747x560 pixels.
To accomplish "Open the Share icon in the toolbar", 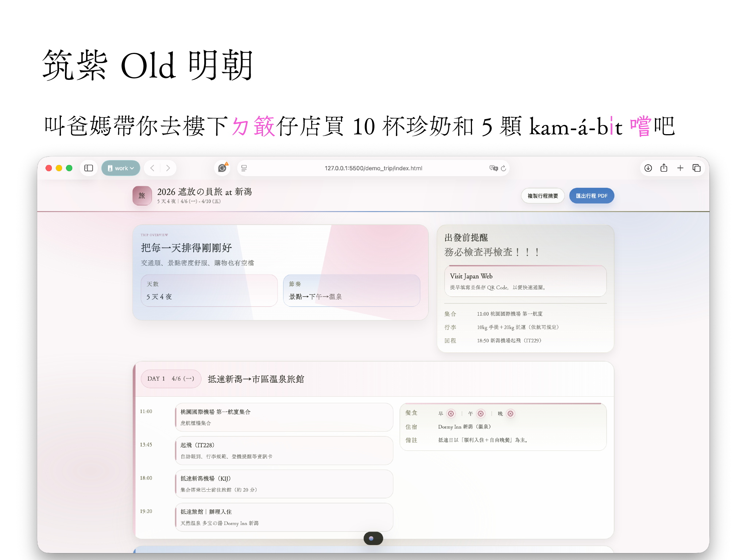I will tap(664, 168).
